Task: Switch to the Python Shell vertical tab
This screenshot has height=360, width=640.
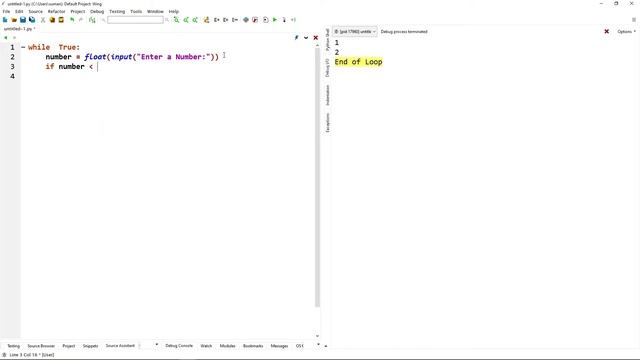Action: (x=327, y=40)
